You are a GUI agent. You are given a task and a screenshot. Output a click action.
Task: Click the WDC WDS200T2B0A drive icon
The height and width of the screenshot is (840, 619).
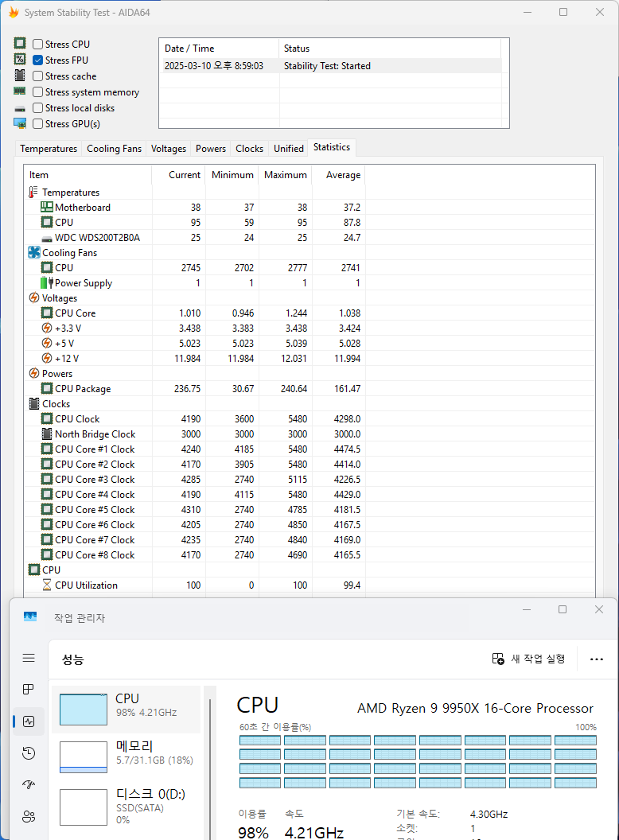(47, 239)
